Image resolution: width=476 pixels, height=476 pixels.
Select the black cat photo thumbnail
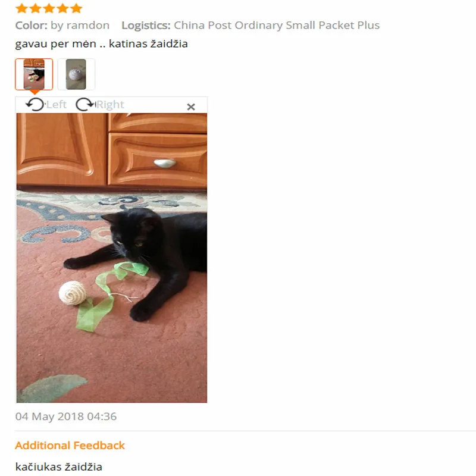[34, 74]
